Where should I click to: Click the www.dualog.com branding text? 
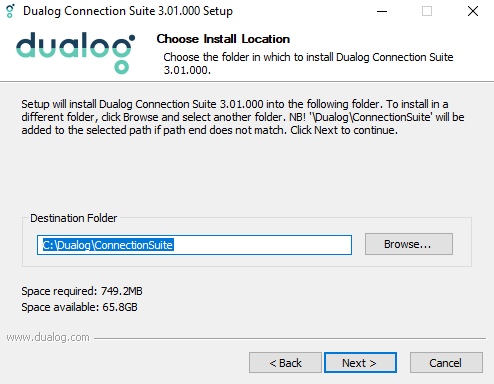pyautogui.click(x=48, y=337)
